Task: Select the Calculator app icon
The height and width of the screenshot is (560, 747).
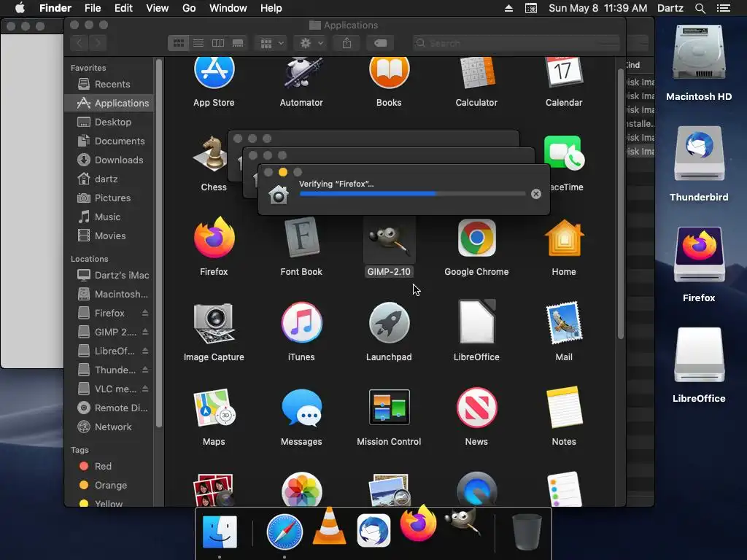Action: (x=476, y=72)
